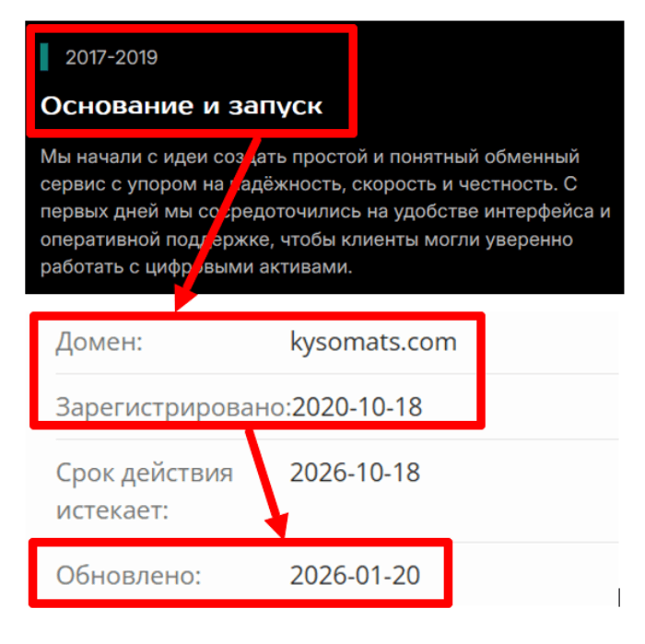Click the paragraph starting with Мы начали
Screen dimensions: 645x644
click(325, 212)
